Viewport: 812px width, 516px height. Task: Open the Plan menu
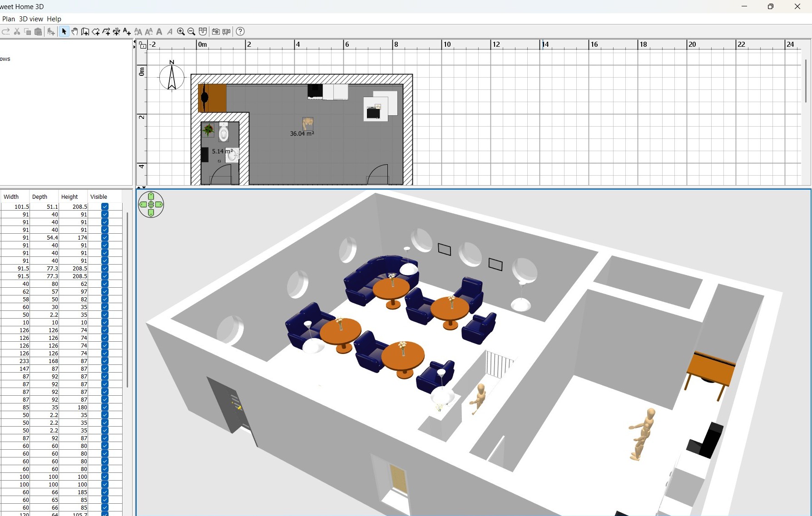[x=9, y=19]
